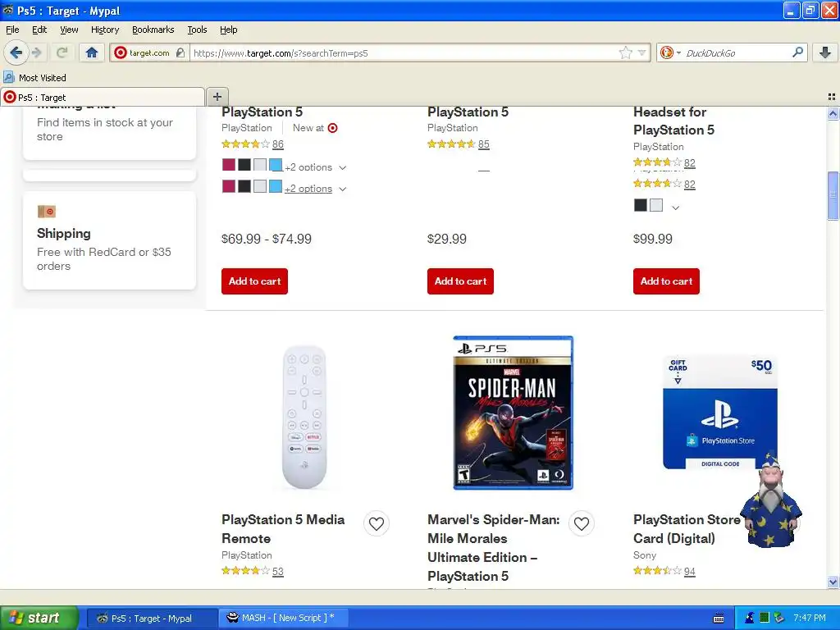The image size is (840, 630).
Task: Open the 85 reviews link
Action: [x=484, y=144]
